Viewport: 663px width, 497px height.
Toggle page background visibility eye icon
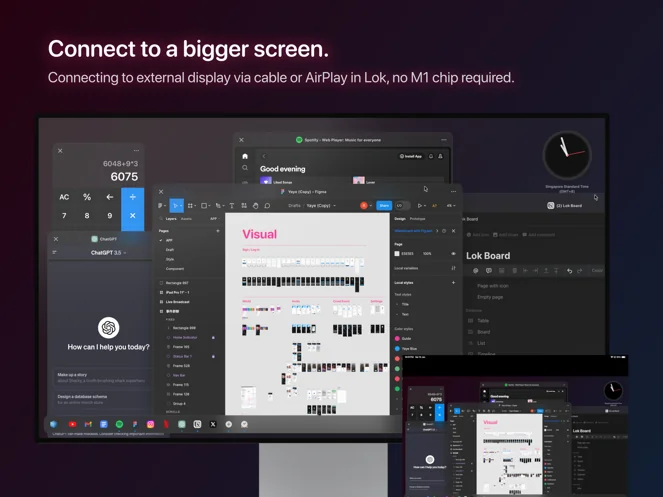click(x=453, y=253)
